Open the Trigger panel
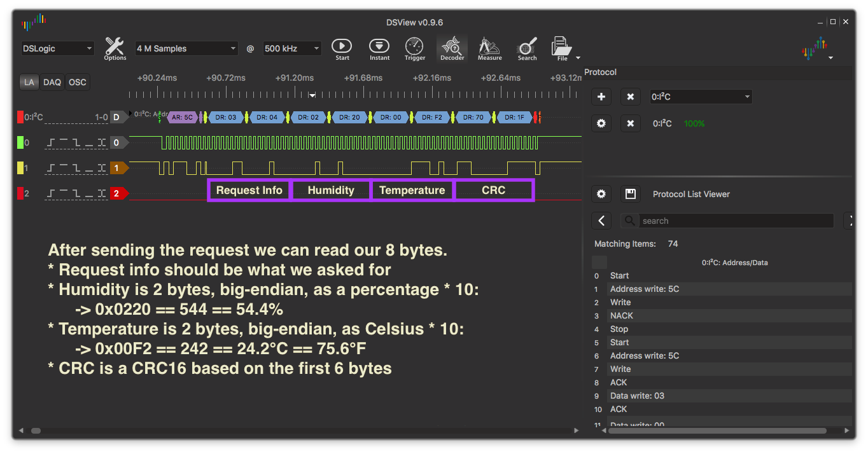868x454 pixels. tap(414, 48)
